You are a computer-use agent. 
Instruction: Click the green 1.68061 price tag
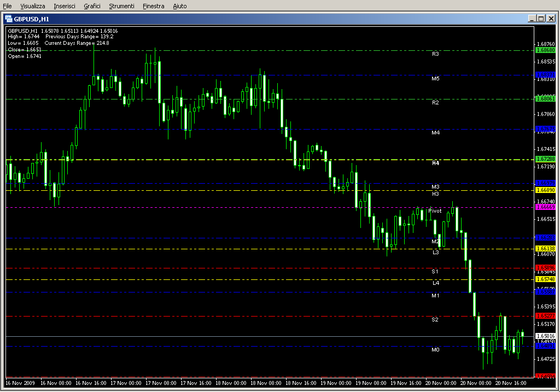pos(545,98)
